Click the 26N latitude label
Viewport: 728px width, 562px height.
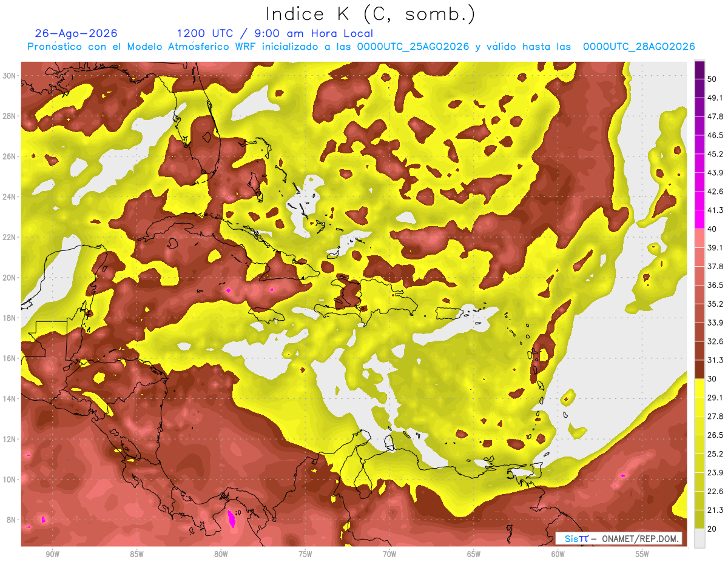9,156
